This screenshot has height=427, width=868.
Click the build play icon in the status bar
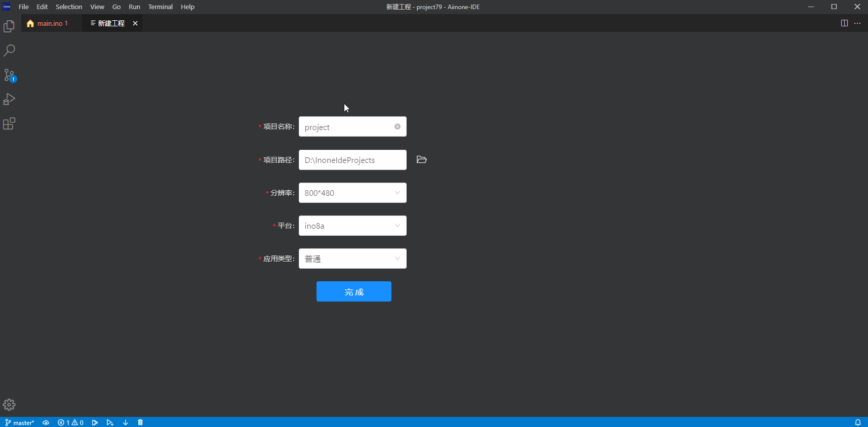pos(95,422)
